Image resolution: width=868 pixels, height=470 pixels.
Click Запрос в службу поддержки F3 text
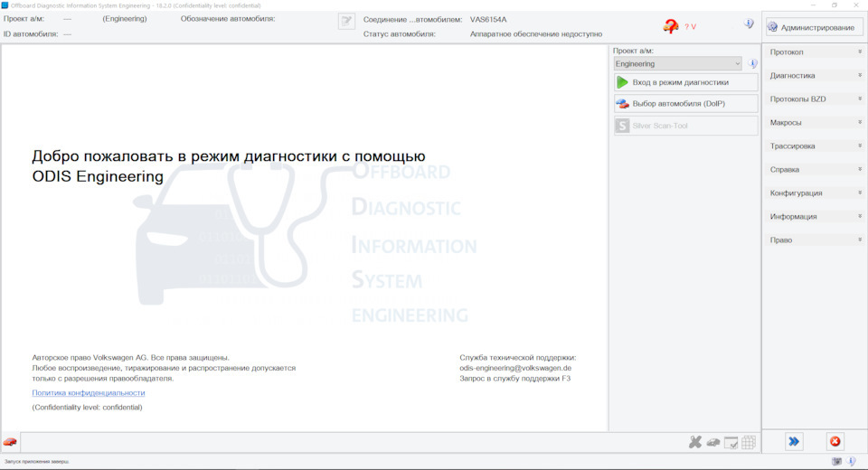point(514,379)
